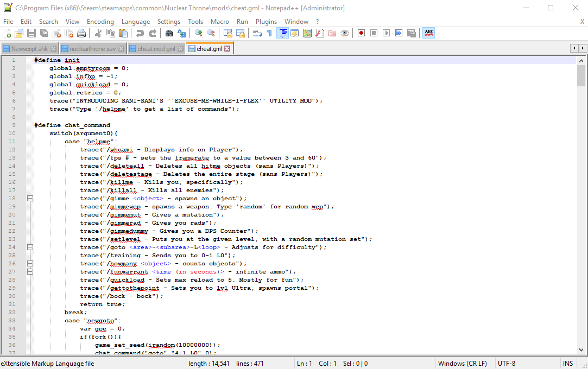Close the cheat.gml tab
Screen dimensions: 588x369
coord(227,49)
